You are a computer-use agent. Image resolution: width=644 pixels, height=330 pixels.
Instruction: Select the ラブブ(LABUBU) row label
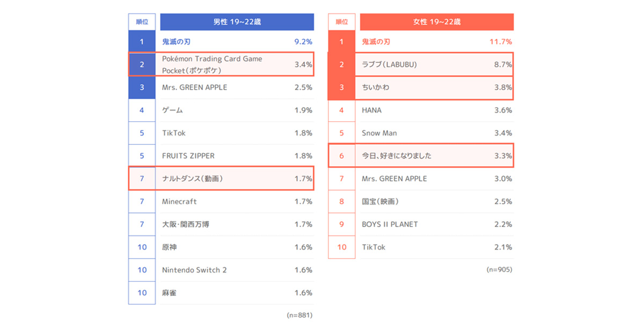tap(389, 64)
